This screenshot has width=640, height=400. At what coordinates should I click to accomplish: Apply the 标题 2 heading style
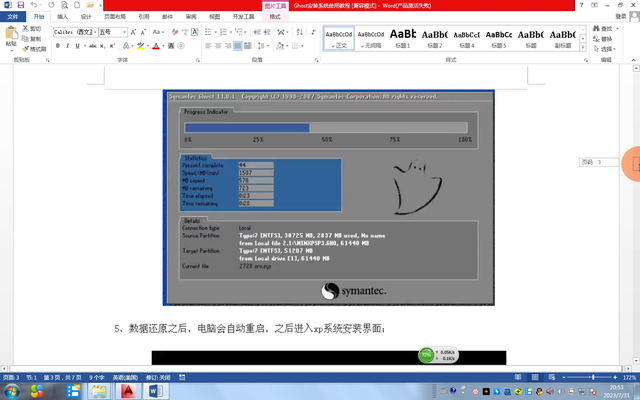pyautogui.click(x=435, y=38)
